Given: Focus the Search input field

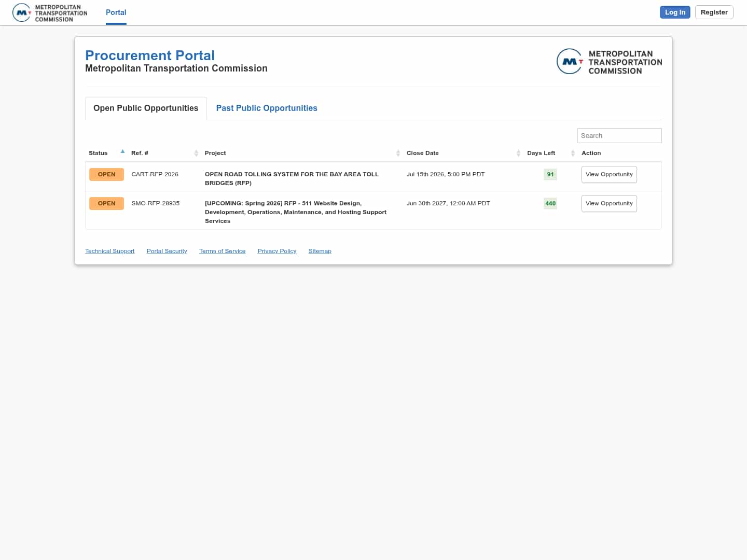Looking at the screenshot, I should click(x=619, y=135).
